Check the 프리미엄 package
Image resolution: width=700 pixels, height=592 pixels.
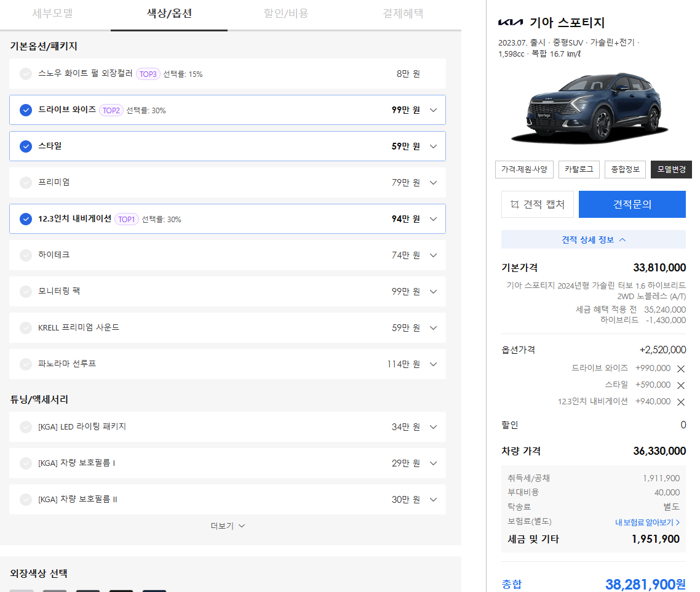click(26, 182)
